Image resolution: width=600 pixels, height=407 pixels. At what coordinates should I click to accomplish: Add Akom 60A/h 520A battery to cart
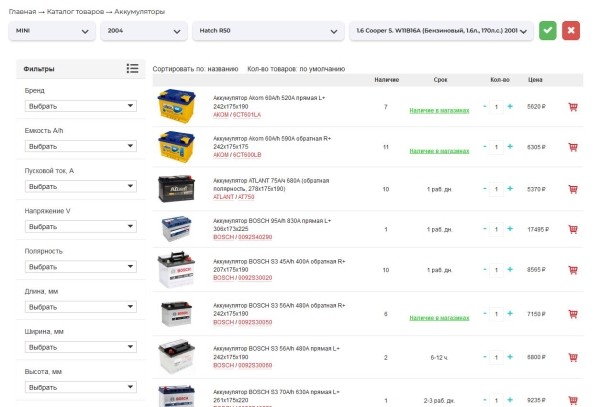pos(573,106)
